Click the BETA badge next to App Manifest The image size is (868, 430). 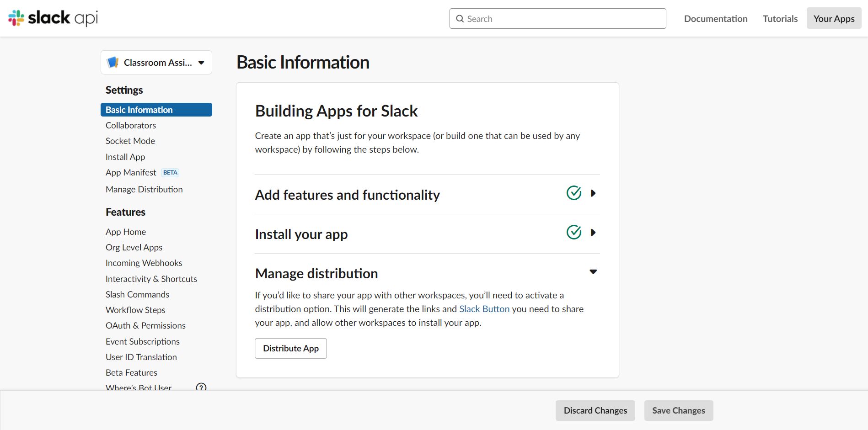[170, 173]
